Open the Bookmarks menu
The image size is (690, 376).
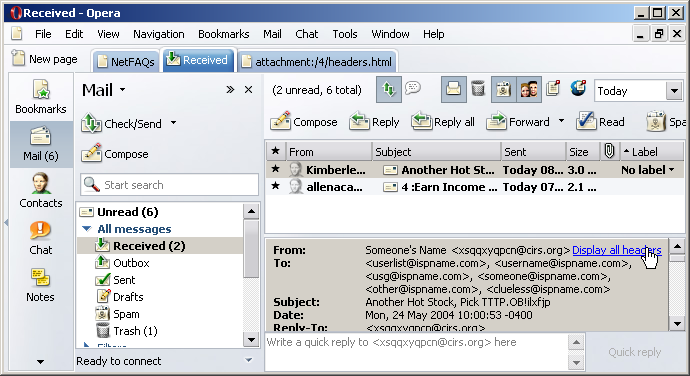[x=224, y=34]
